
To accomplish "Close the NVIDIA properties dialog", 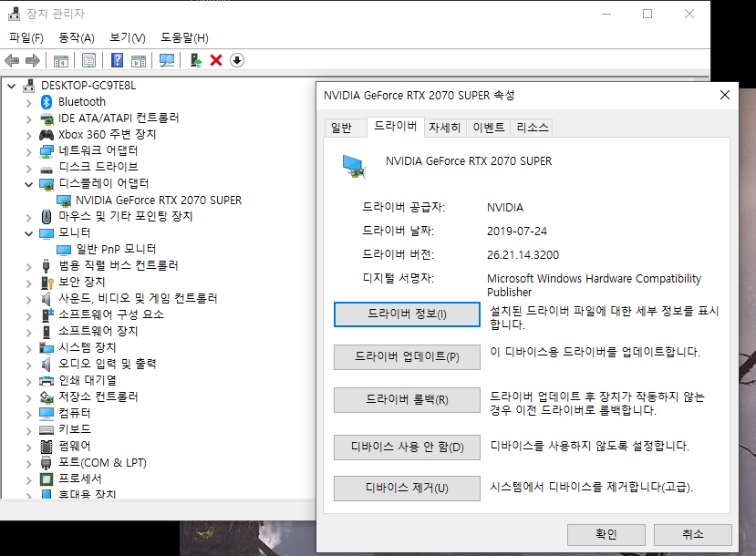I will [725, 95].
